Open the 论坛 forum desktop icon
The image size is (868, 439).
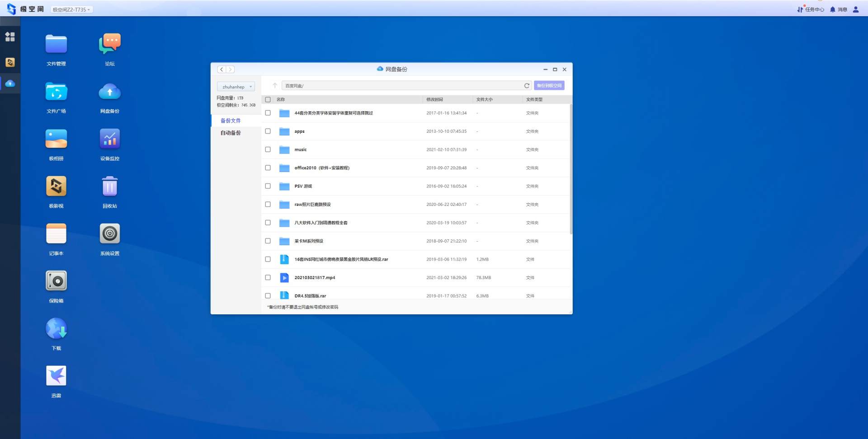coord(109,44)
